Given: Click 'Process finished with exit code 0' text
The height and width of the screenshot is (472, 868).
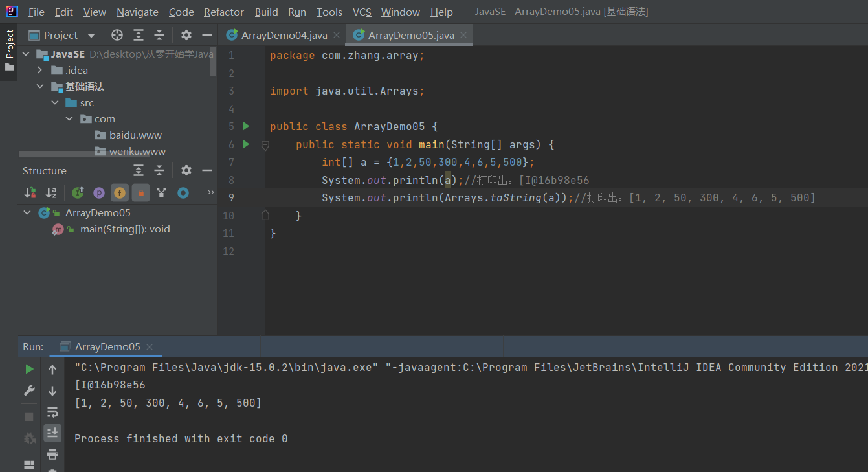Looking at the screenshot, I should pos(181,438).
